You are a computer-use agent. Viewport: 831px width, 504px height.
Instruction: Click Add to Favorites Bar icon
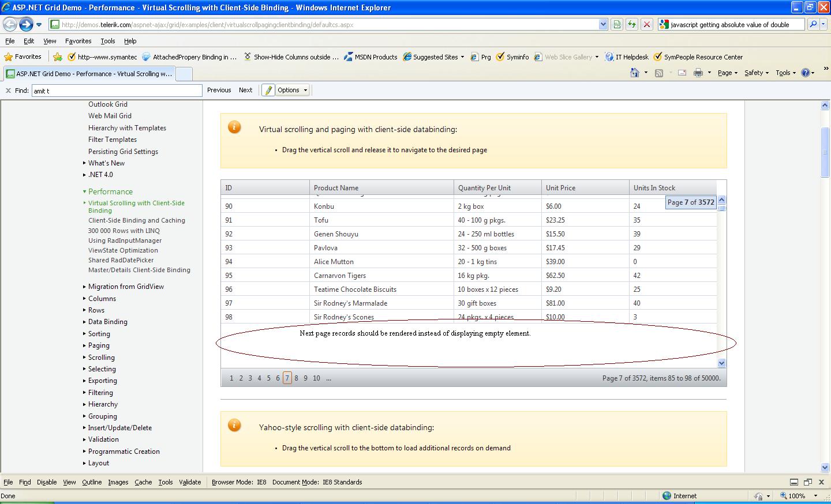[x=57, y=57]
